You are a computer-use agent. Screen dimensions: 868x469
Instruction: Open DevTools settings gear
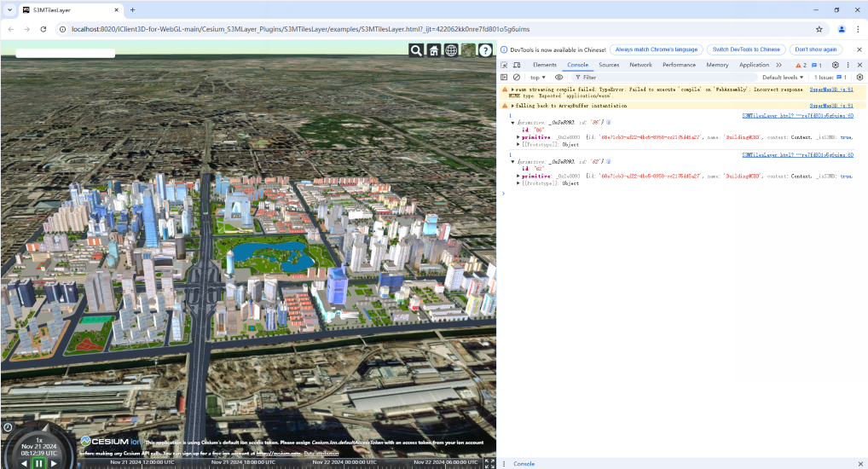point(836,65)
